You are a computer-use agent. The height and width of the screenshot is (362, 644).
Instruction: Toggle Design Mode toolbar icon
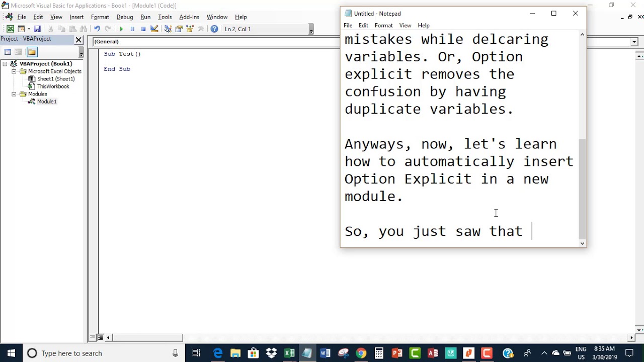pyautogui.click(x=154, y=29)
